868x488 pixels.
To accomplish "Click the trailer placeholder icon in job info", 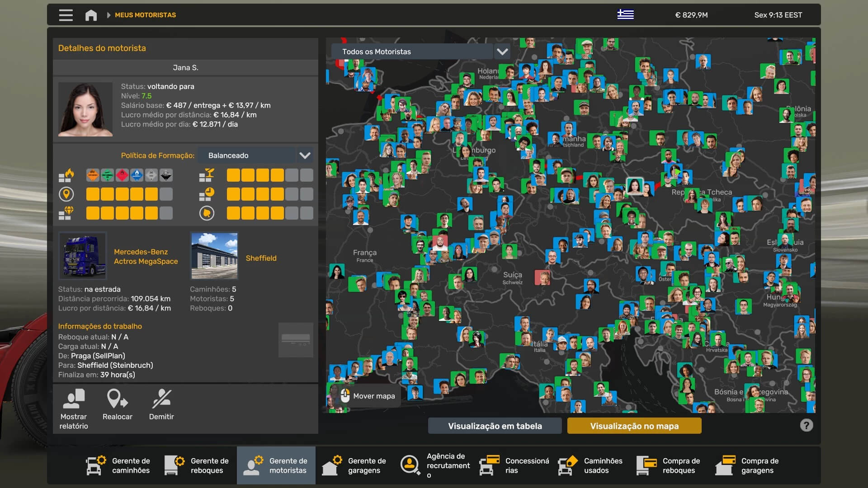I will coord(296,340).
